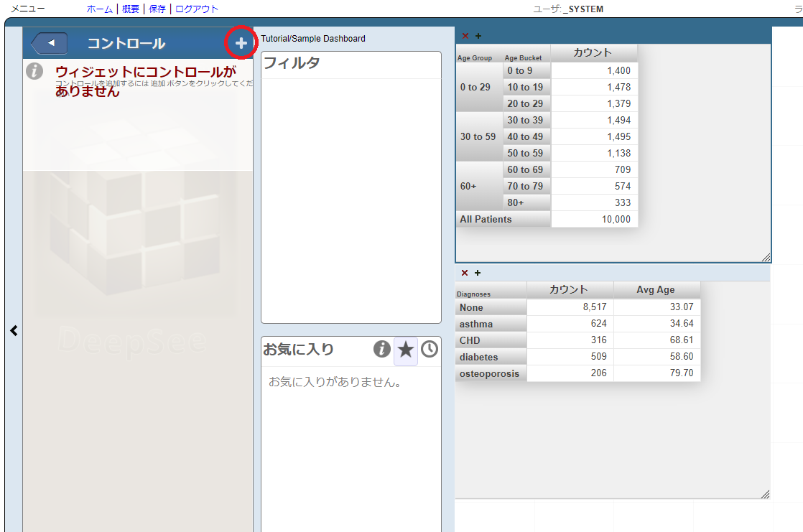Click the star icon in お気に入り panel
Screen dimensions: 803x532
(406, 350)
